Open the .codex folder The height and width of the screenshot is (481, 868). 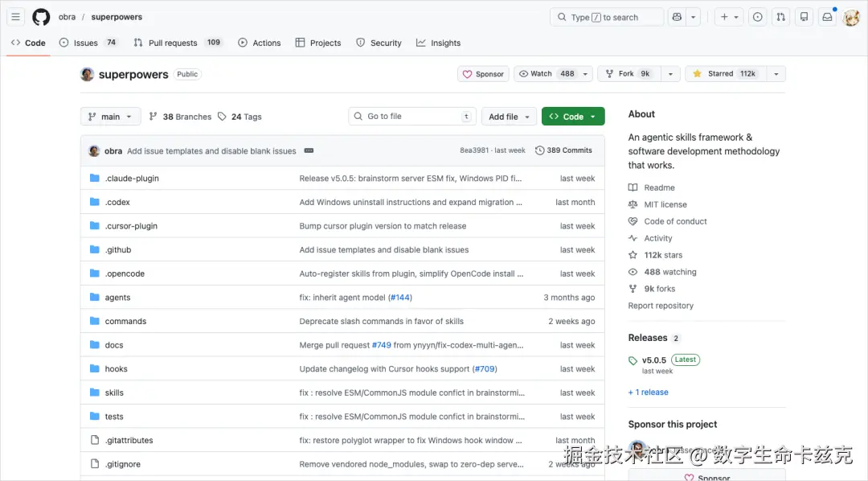pyautogui.click(x=117, y=202)
